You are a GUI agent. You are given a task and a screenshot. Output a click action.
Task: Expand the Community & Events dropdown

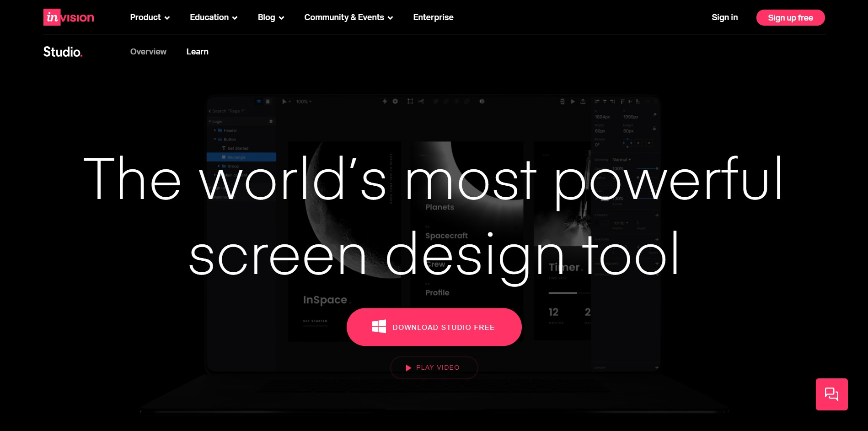348,17
